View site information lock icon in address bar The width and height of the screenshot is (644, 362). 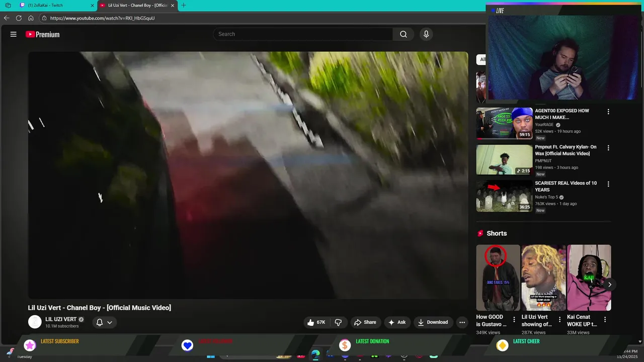44,18
